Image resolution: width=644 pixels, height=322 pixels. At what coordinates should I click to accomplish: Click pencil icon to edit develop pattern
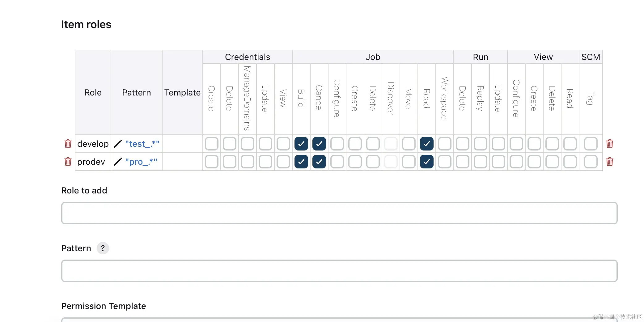point(118,144)
